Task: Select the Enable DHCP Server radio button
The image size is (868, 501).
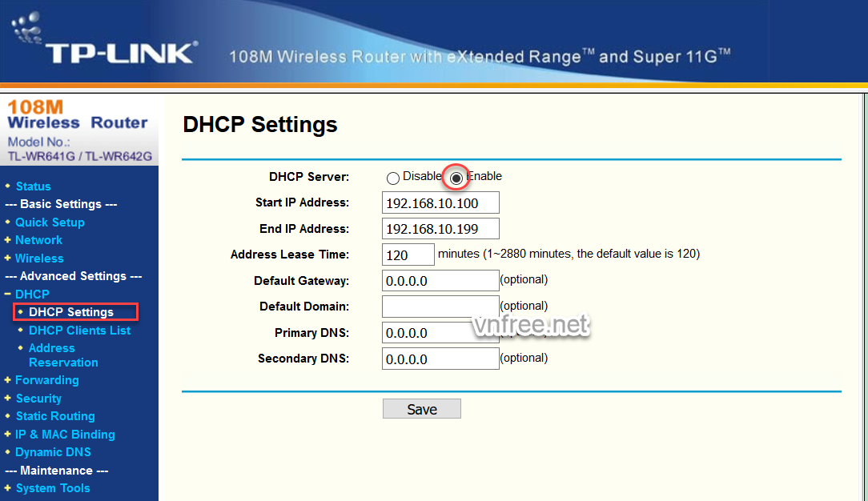Action: pos(456,178)
